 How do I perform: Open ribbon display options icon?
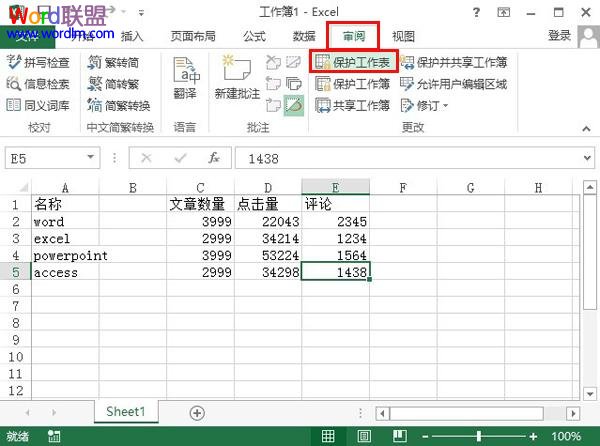(504, 13)
